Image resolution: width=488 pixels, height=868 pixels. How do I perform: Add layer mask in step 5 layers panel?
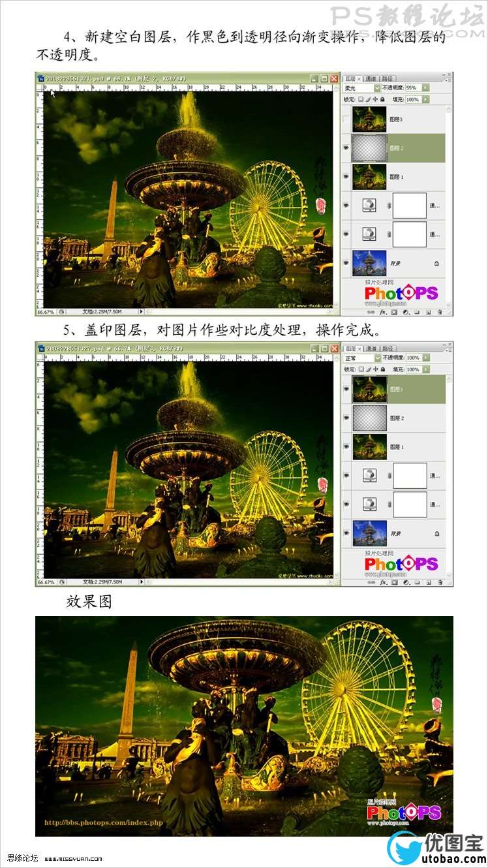coord(394,581)
